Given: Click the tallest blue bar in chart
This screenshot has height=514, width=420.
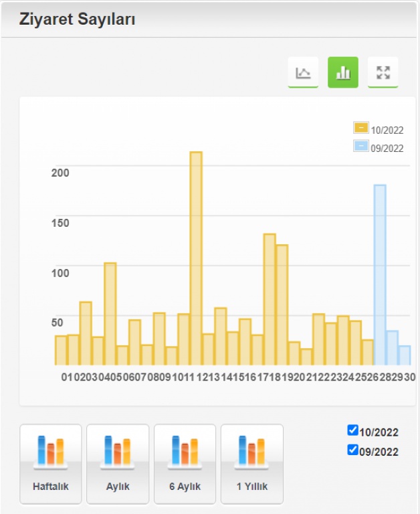Looking at the screenshot, I should click(x=379, y=274).
